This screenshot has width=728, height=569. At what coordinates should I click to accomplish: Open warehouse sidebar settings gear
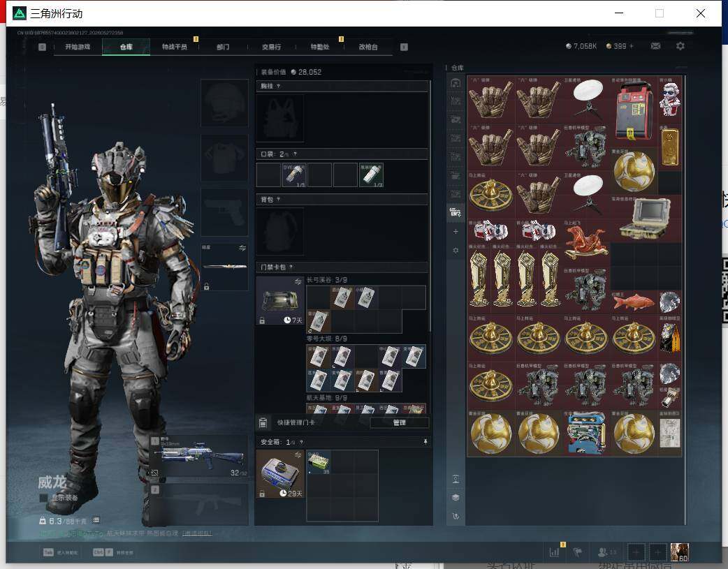click(x=456, y=250)
